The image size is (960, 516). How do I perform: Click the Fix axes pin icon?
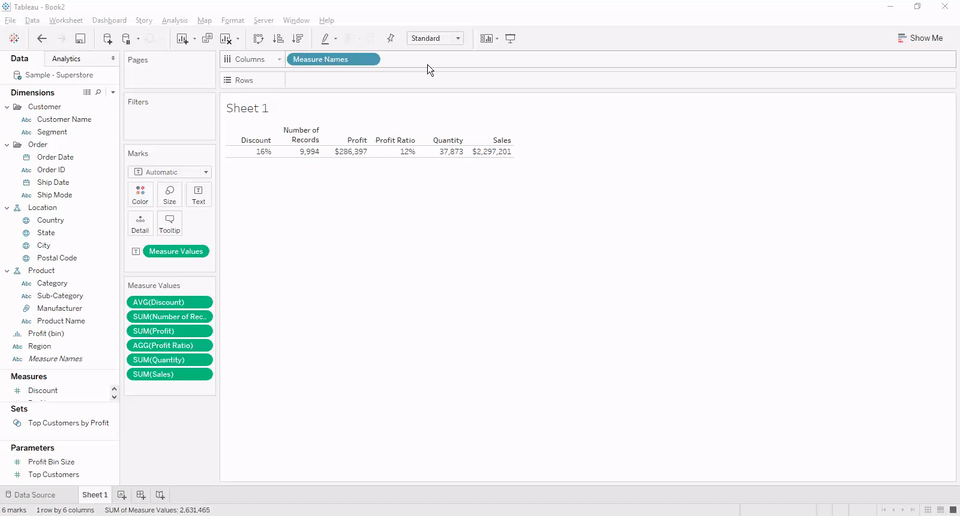pos(391,39)
